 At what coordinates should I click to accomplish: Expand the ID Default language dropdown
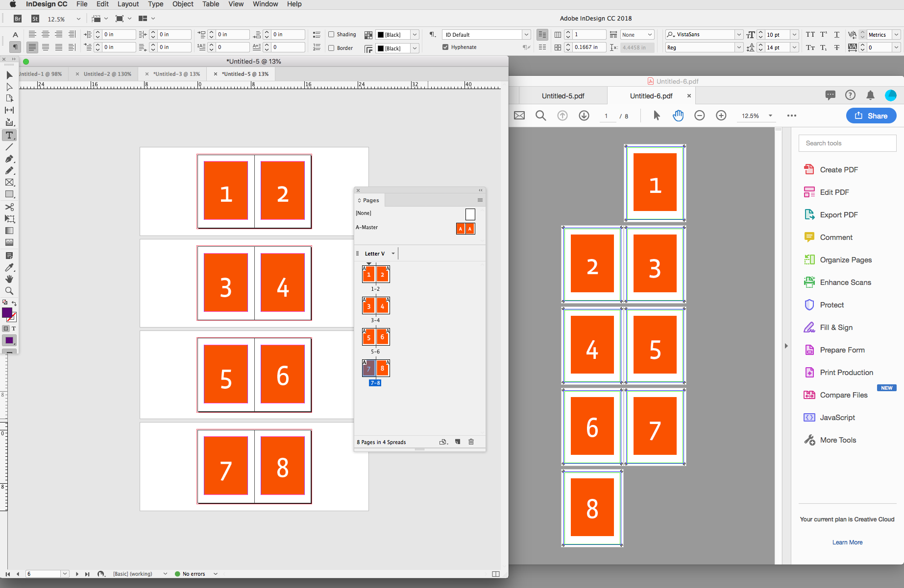526,35
